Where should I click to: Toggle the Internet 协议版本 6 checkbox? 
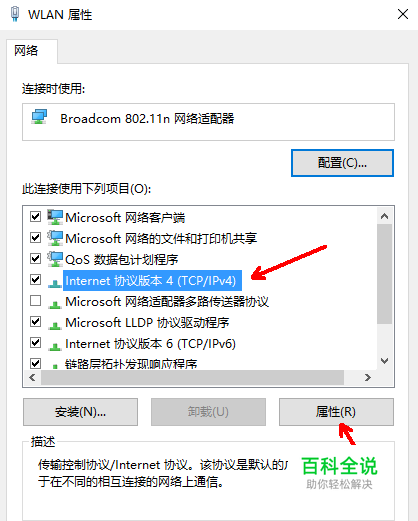pyautogui.click(x=35, y=343)
